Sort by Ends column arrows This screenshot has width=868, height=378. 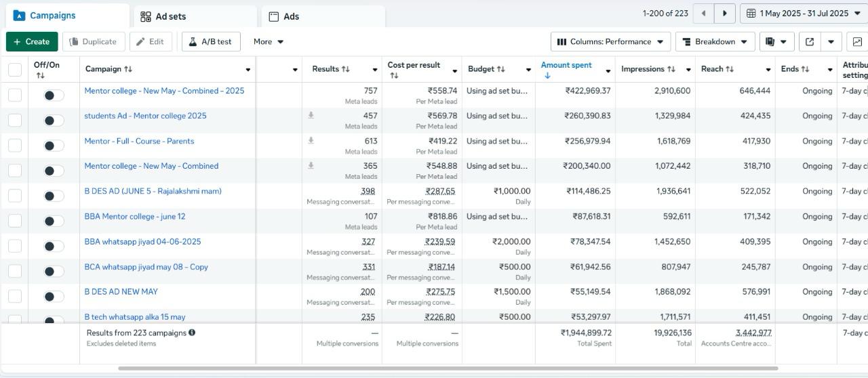[805, 69]
